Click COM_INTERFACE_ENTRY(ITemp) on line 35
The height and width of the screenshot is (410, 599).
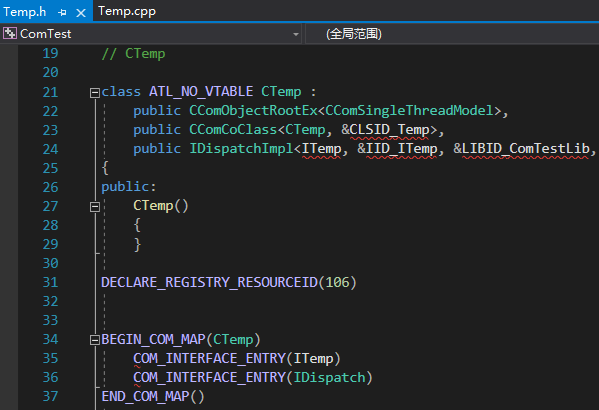236,358
